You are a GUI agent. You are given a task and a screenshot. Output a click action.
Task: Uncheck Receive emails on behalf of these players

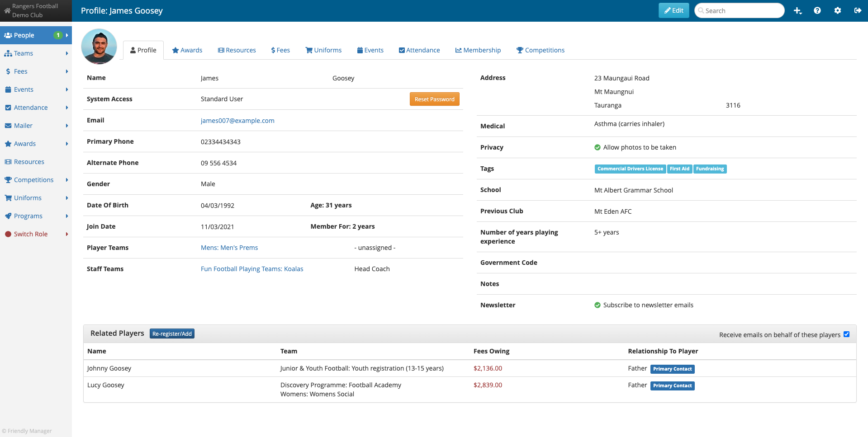pos(847,334)
